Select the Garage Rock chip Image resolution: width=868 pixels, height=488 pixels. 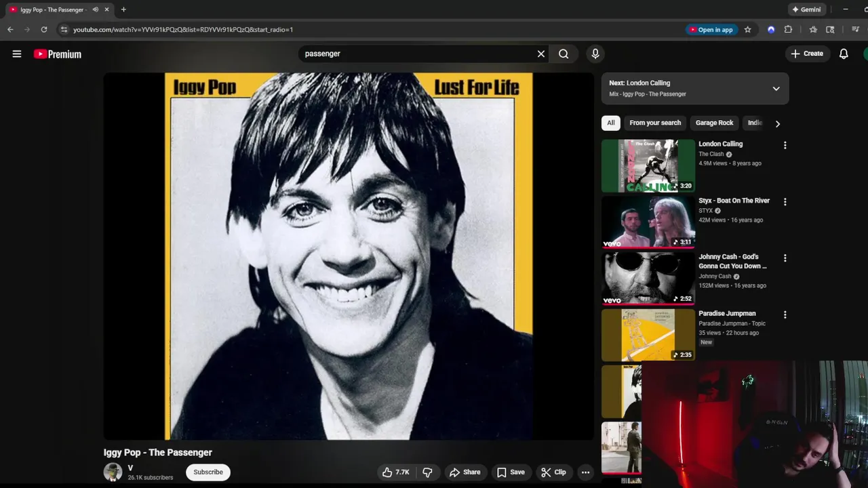715,123
